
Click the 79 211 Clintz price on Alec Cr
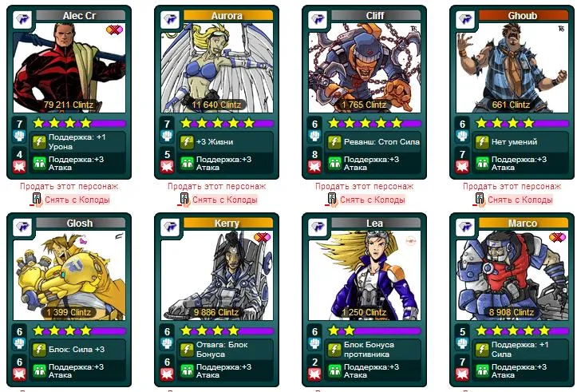click(x=69, y=105)
